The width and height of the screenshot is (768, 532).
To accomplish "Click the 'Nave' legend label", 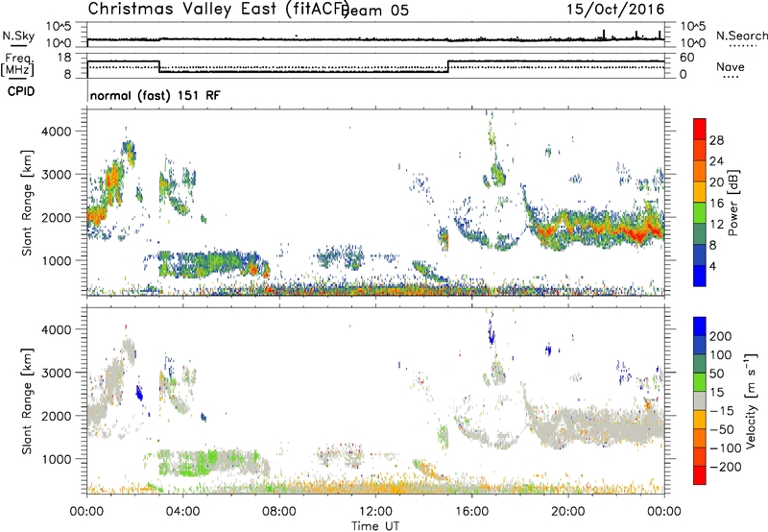I will 731,66.
